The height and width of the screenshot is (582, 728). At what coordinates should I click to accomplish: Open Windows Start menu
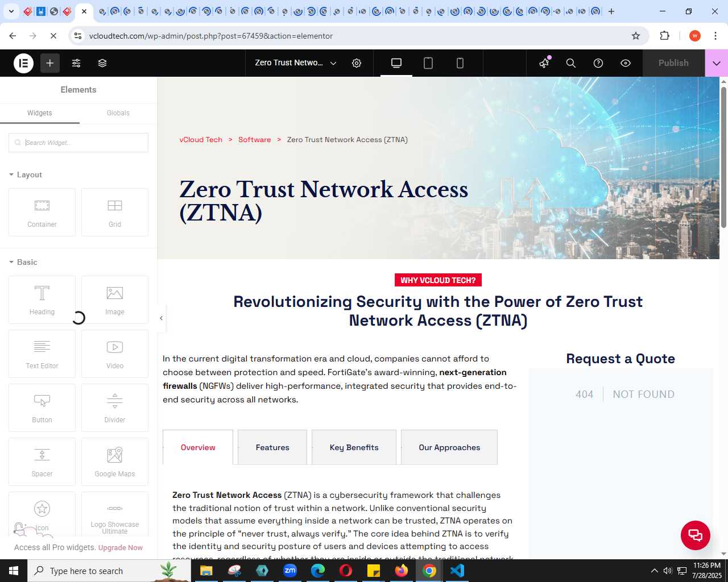click(14, 571)
